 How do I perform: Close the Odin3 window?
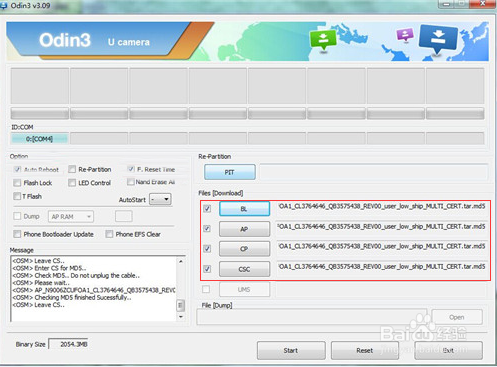point(482,4)
